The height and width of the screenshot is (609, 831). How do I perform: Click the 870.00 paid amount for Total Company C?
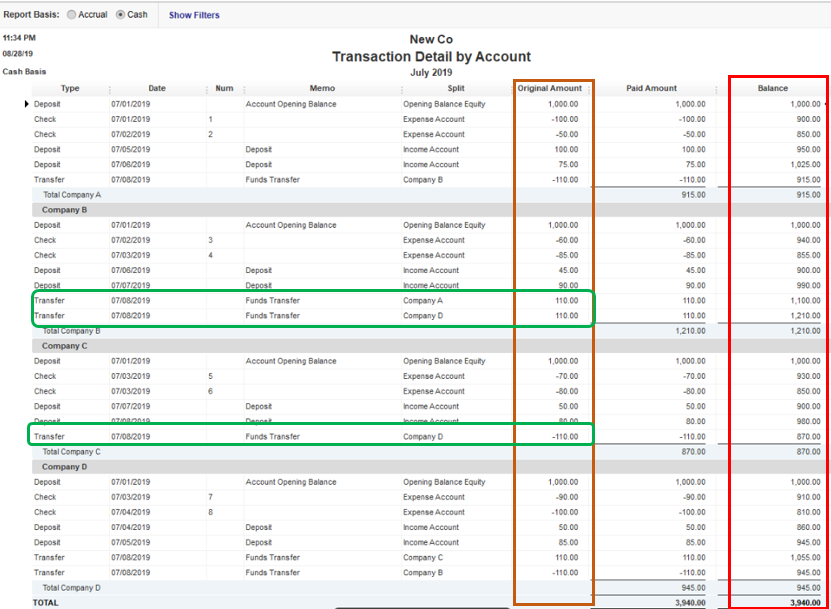click(x=693, y=452)
